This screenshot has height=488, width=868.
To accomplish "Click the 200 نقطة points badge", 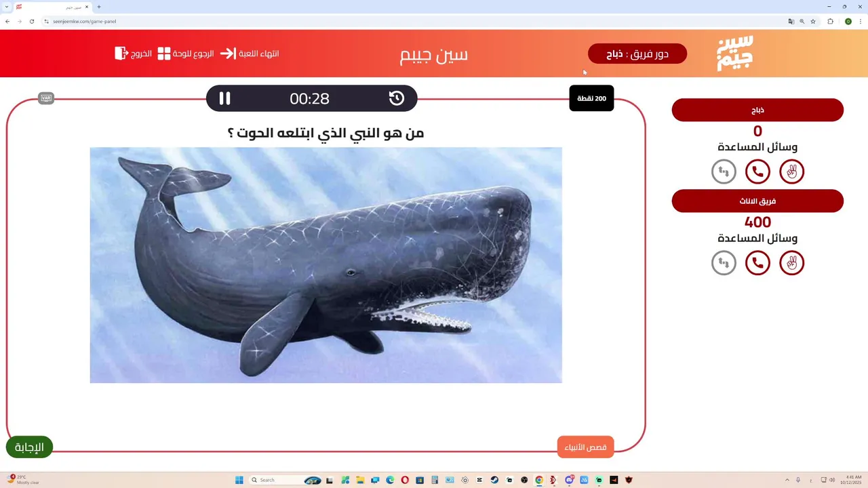I will (x=591, y=98).
